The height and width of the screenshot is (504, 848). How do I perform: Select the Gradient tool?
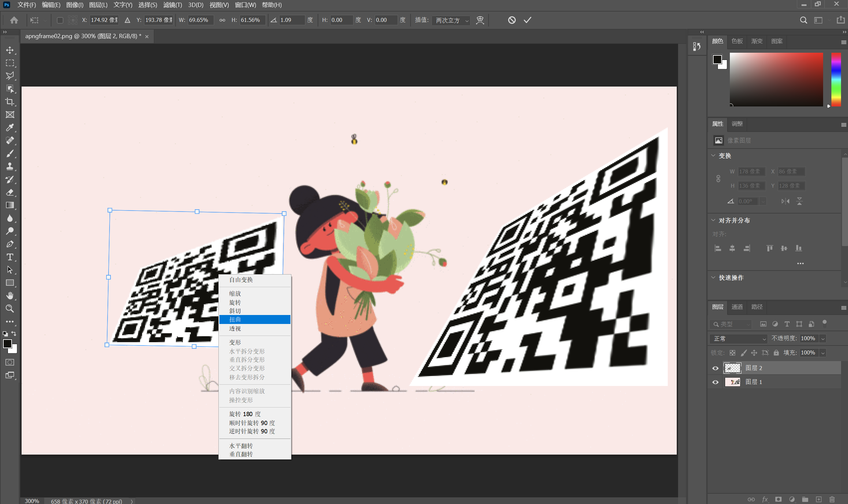[x=10, y=205]
